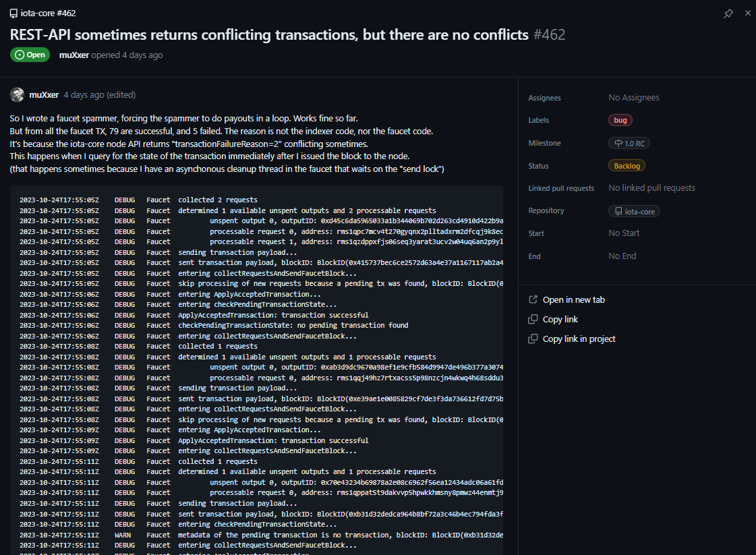Choose 'Open in new tab' option

[x=574, y=300]
